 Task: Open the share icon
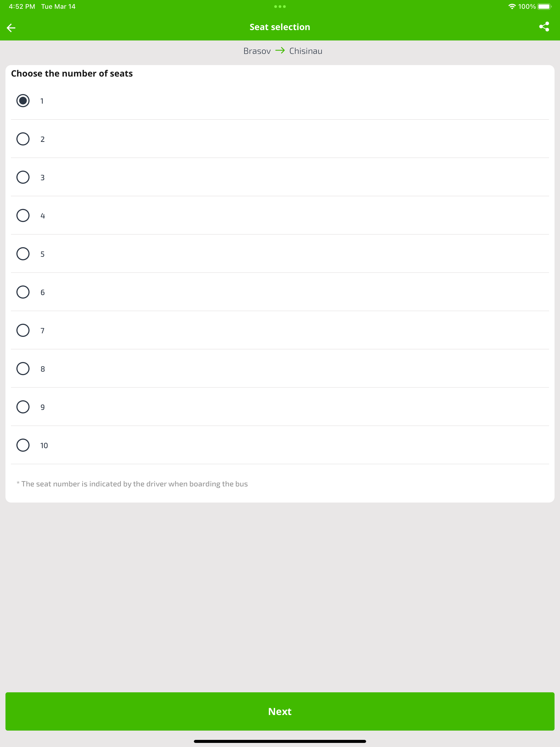544,27
